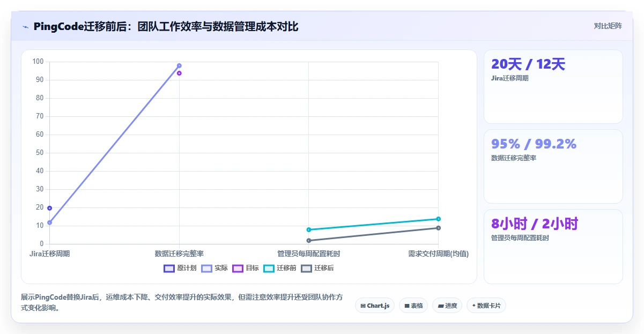Click the x-axis label Jira迁移周期
644x334 pixels.
pyautogui.click(x=49, y=254)
